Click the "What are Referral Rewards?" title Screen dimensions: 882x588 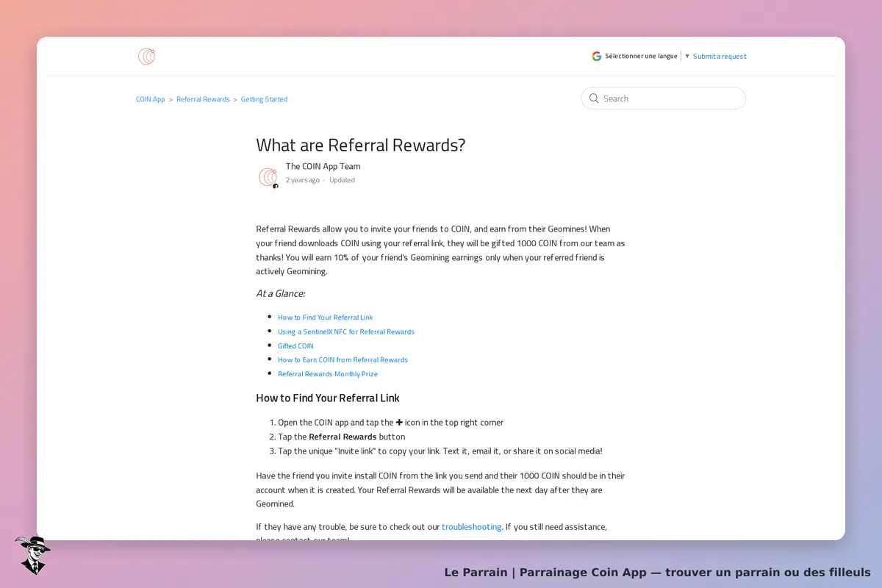[x=361, y=145]
